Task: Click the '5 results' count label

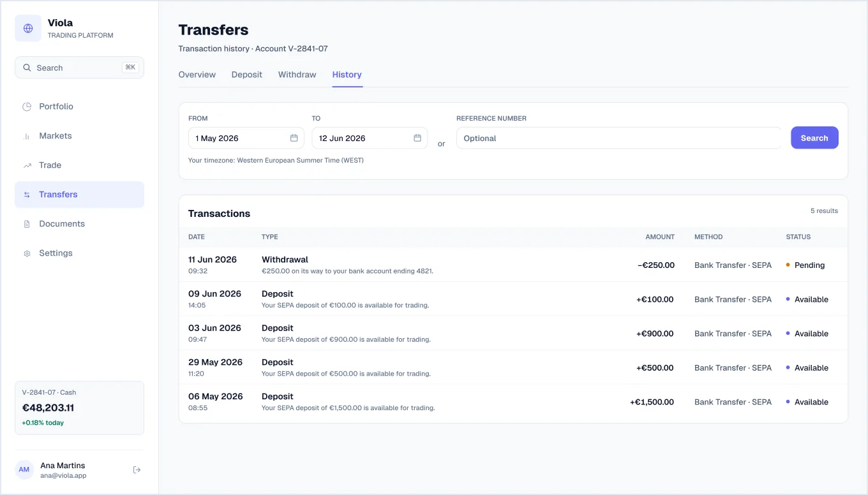Action: click(824, 211)
